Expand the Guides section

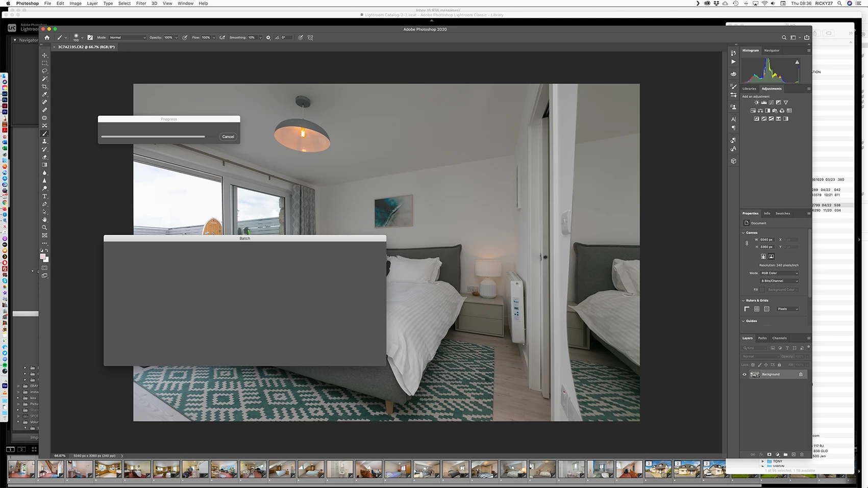[743, 321]
